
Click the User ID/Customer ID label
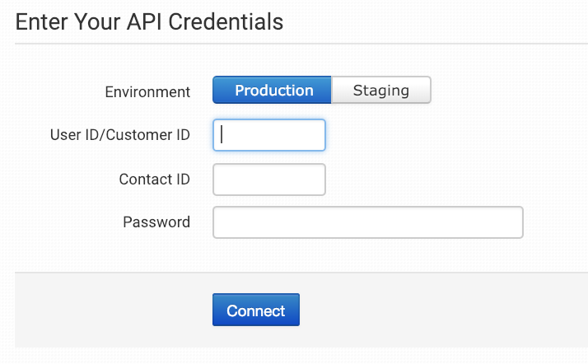coord(120,135)
